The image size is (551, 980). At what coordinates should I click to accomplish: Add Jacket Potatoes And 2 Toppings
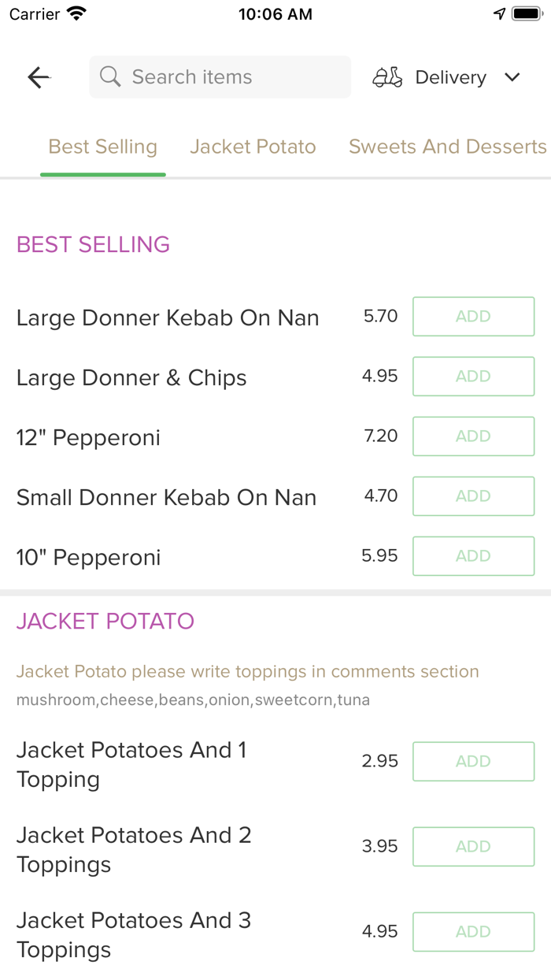pyautogui.click(x=473, y=846)
